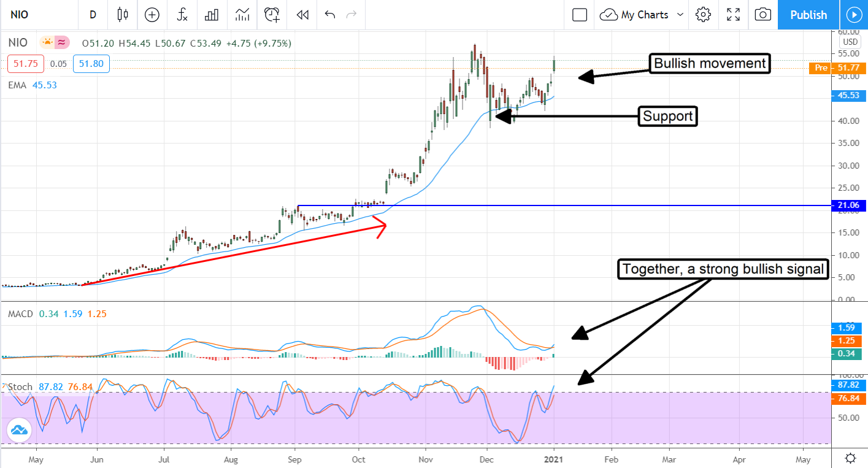Click the Feb label on time axis
Image resolution: width=868 pixels, height=468 pixels.
click(x=610, y=459)
